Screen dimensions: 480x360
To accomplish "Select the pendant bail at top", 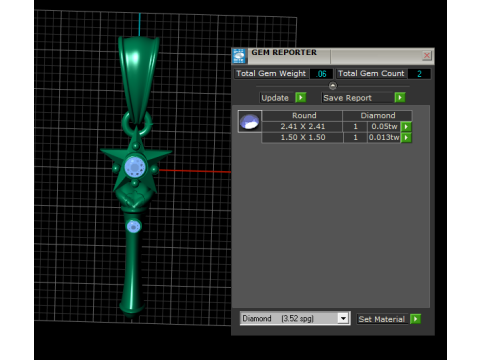I will pyautogui.click(x=138, y=80).
